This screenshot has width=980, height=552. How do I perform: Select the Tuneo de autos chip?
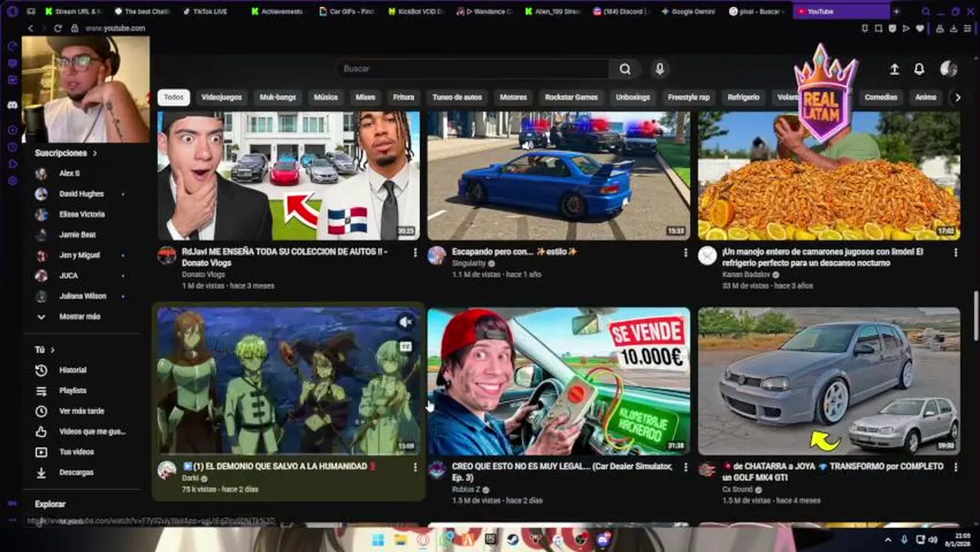click(x=457, y=97)
